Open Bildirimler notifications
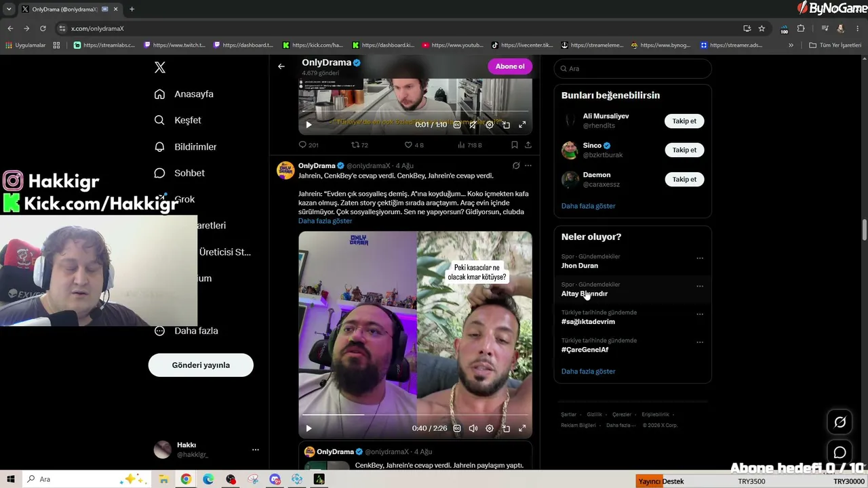 pyautogui.click(x=185, y=146)
